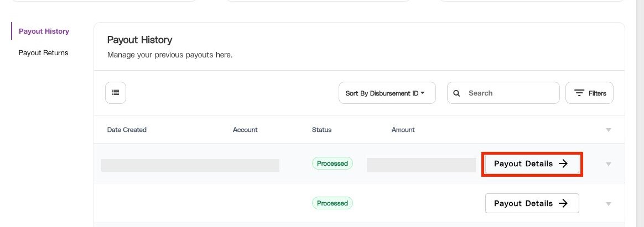
Task: Click the second row Processed status badge
Action: (x=333, y=203)
